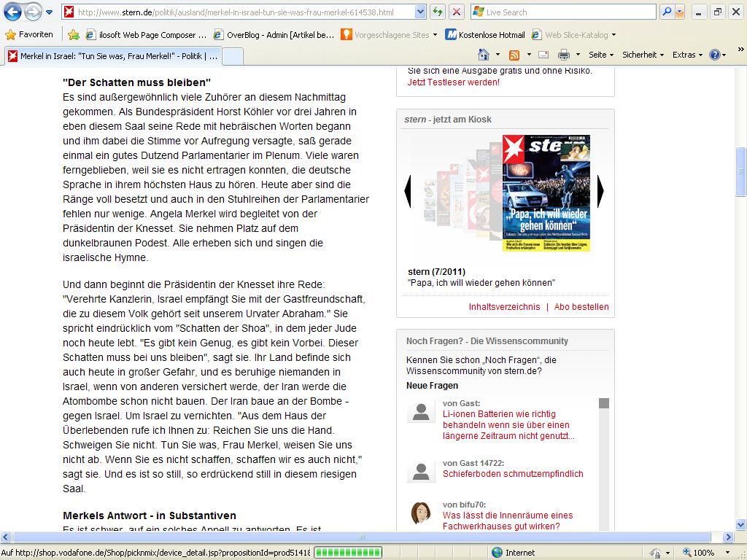Click the avatar next to von Gast 14722

[421, 471]
